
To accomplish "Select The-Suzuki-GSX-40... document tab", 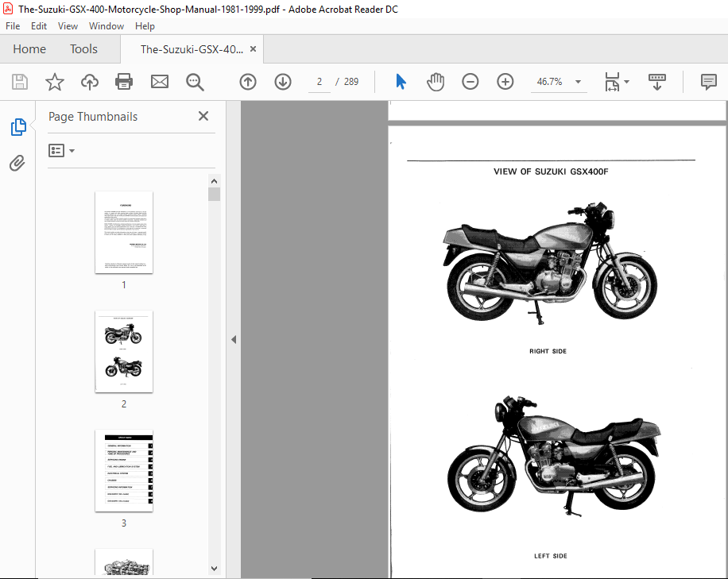I will point(192,49).
